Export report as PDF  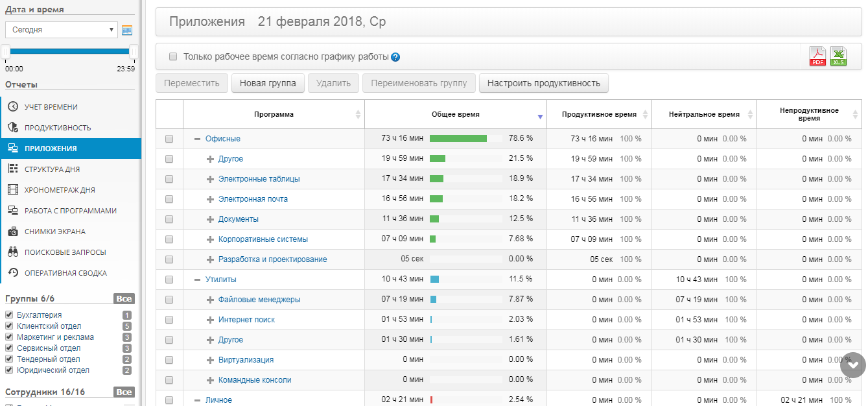pyautogui.click(x=817, y=56)
